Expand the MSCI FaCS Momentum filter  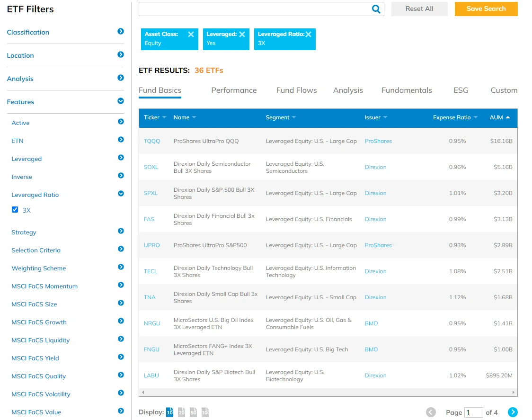[x=121, y=285]
